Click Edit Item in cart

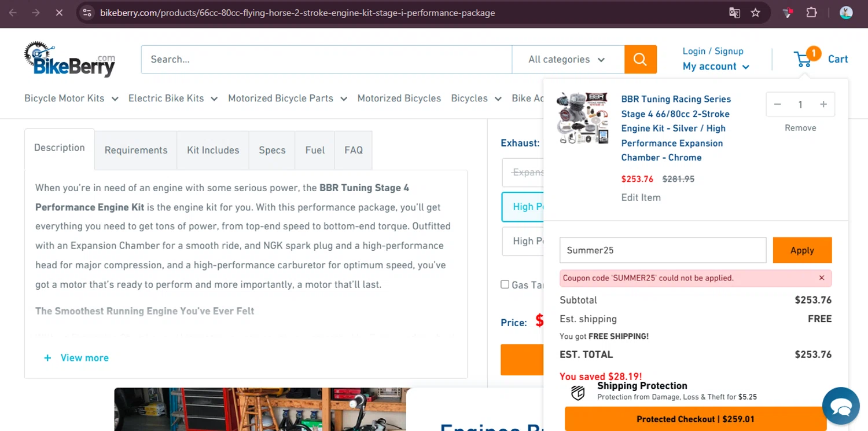pyautogui.click(x=641, y=198)
